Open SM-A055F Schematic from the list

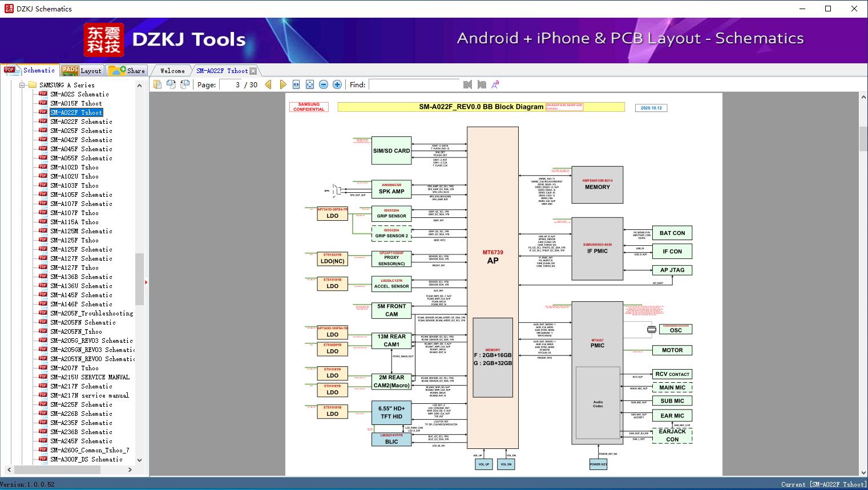click(81, 158)
